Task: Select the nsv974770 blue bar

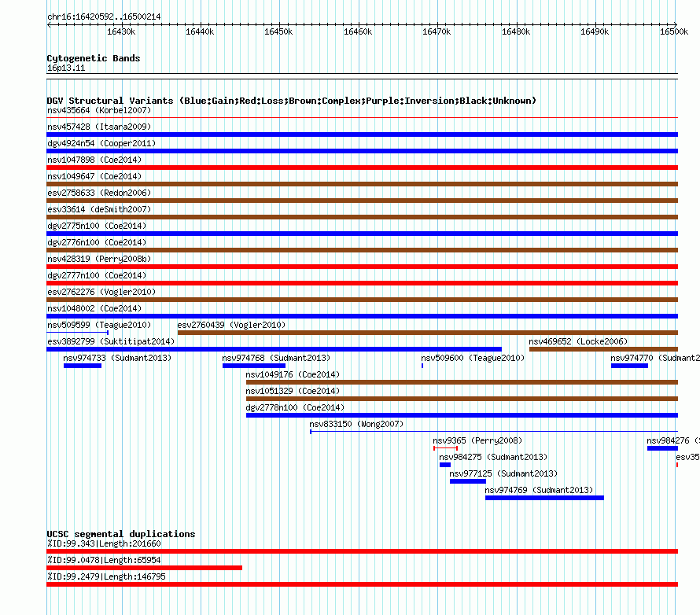Action: (629, 366)
